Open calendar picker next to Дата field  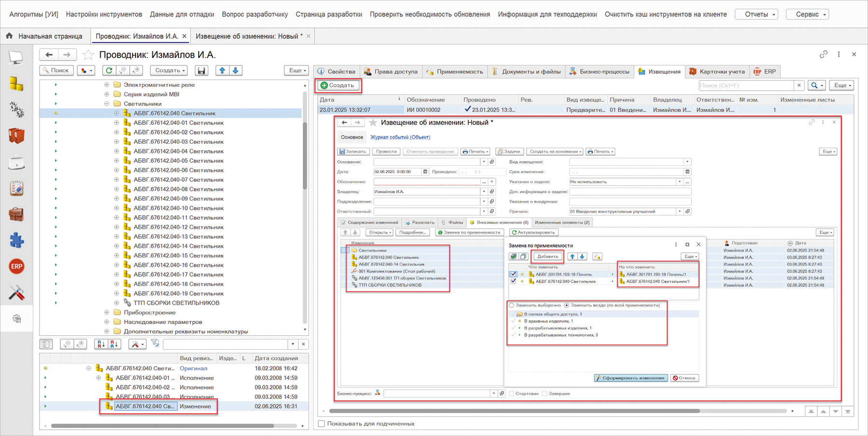pyautogui.click(x=425, y=172)
